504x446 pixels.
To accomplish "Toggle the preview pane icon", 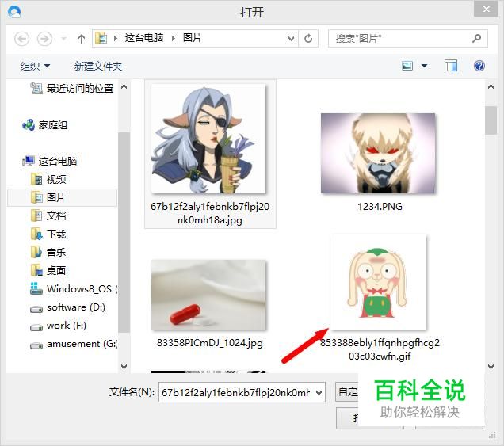I will pos(451,66).
